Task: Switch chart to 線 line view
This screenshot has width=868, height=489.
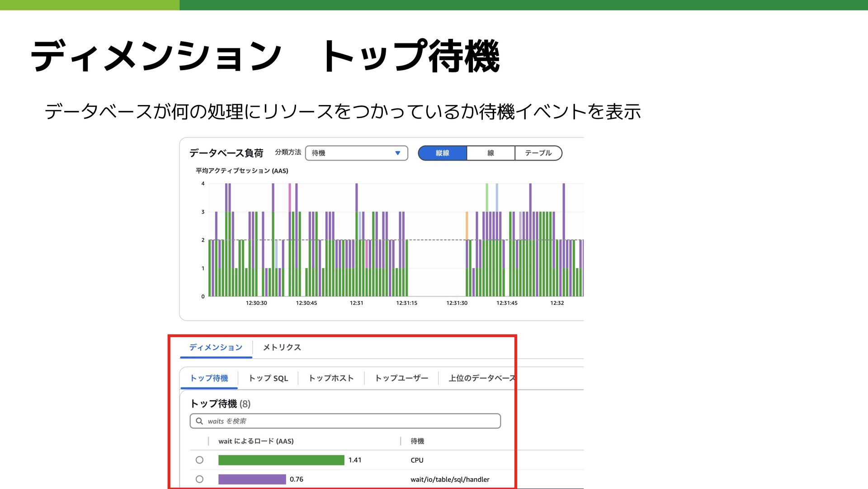Action: point(491,153)
